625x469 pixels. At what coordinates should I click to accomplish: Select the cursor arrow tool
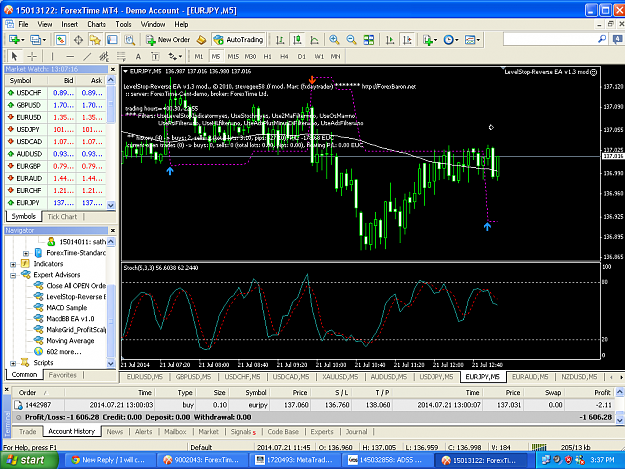click(x=14, y=57)
